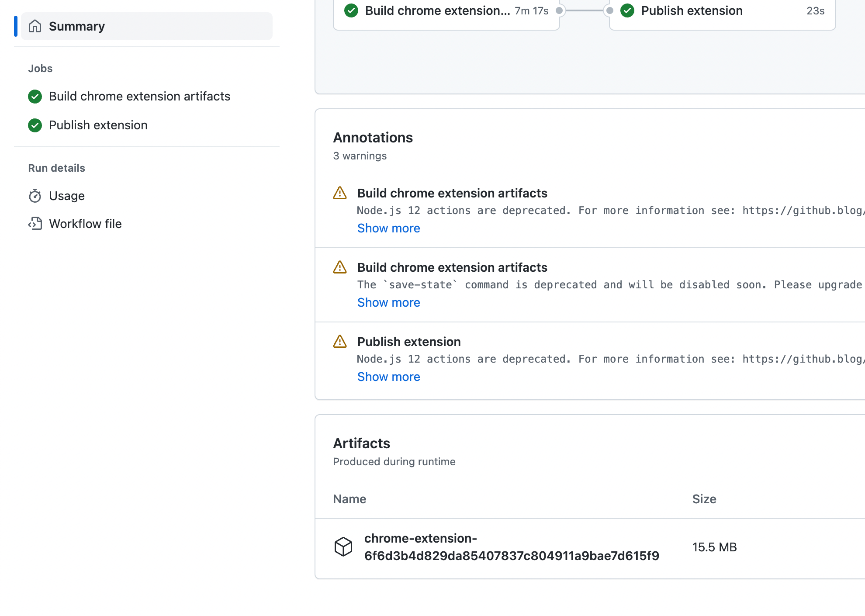Open the Workflow file page
The width and height of the screenshot is (865, 616).
tap(85, 224)
